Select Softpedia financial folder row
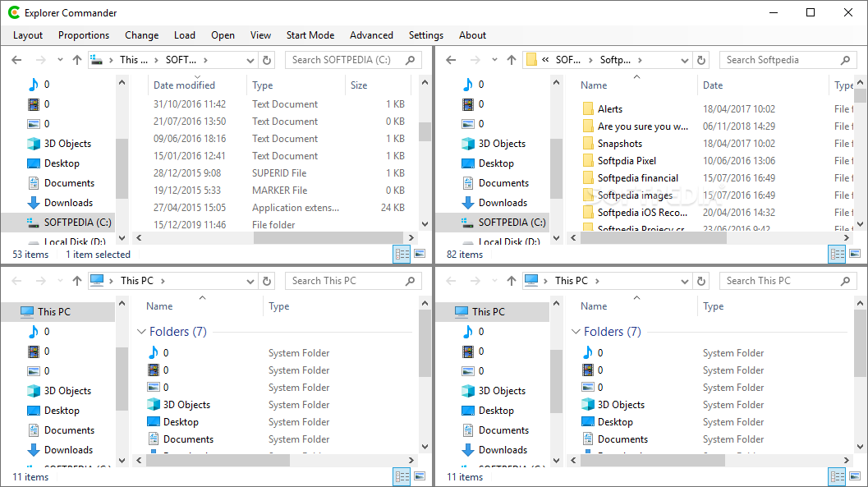Image resolution: width=868 pixels, height=487 pixels. click(630, 177)
